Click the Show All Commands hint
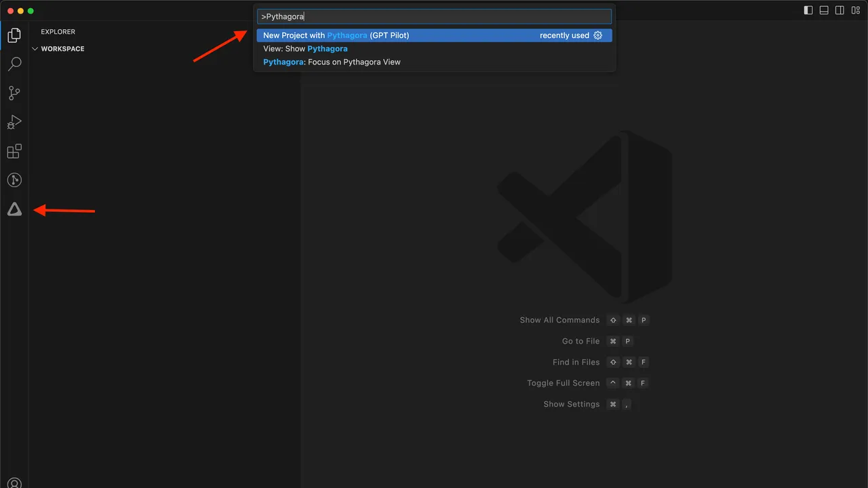868x488 pixels. [x=559, y=320]
